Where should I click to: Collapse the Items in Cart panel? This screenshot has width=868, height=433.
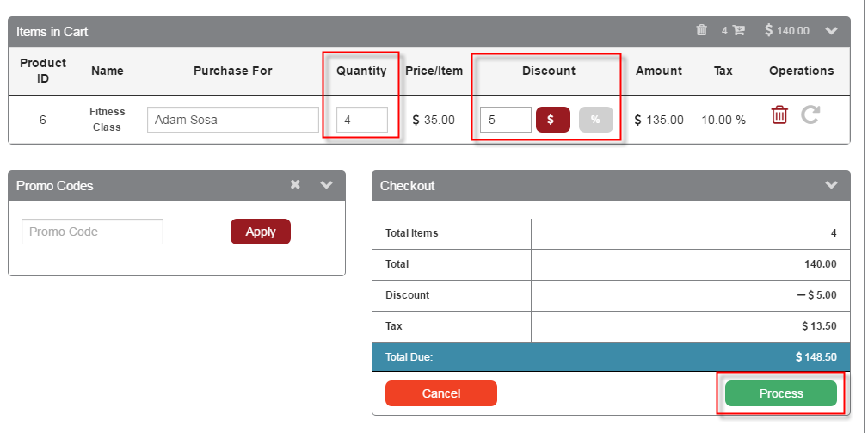pyautogui.click(x=831, y=30)
